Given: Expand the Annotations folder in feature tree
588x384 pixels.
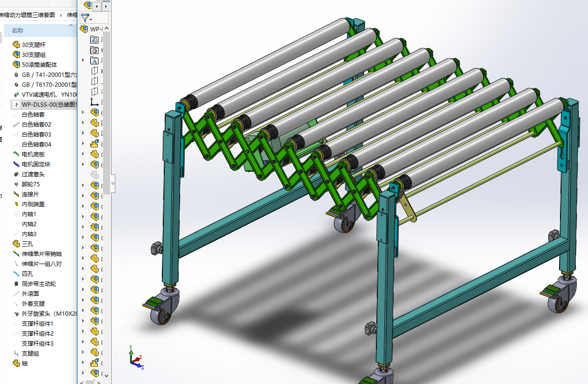Looking at the screenshot, I should (x=83, y=61).
